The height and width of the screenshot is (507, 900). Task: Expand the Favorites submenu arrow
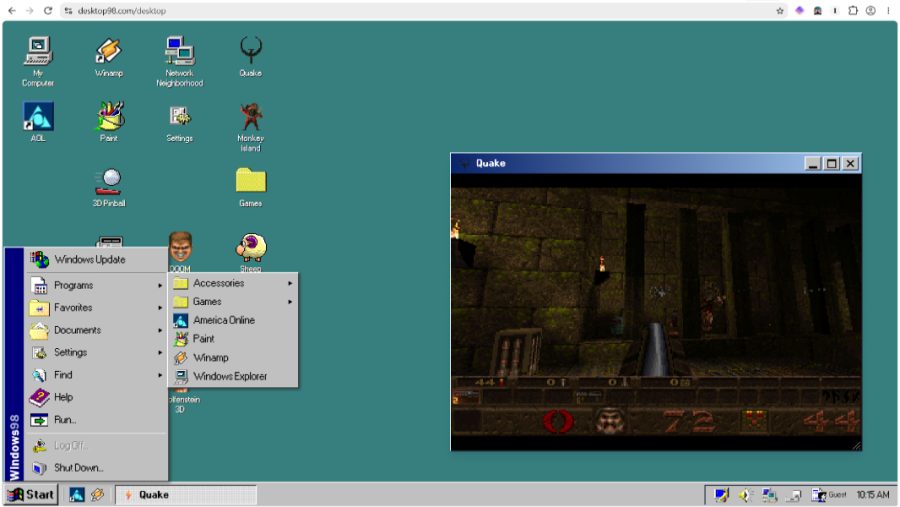click(160, 308)
